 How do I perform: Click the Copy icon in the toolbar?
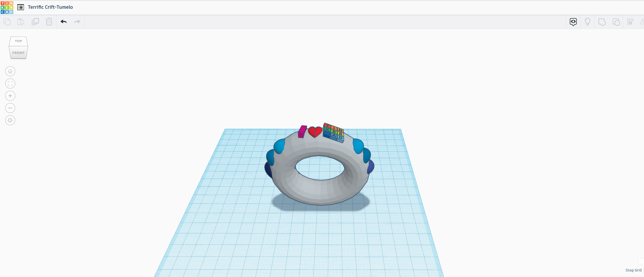[7, 22]
